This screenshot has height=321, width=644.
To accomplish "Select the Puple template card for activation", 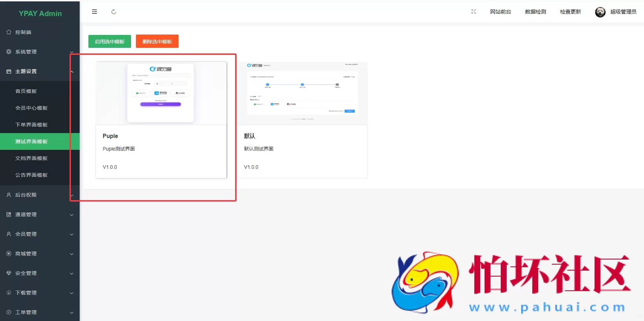I will 161,121.
